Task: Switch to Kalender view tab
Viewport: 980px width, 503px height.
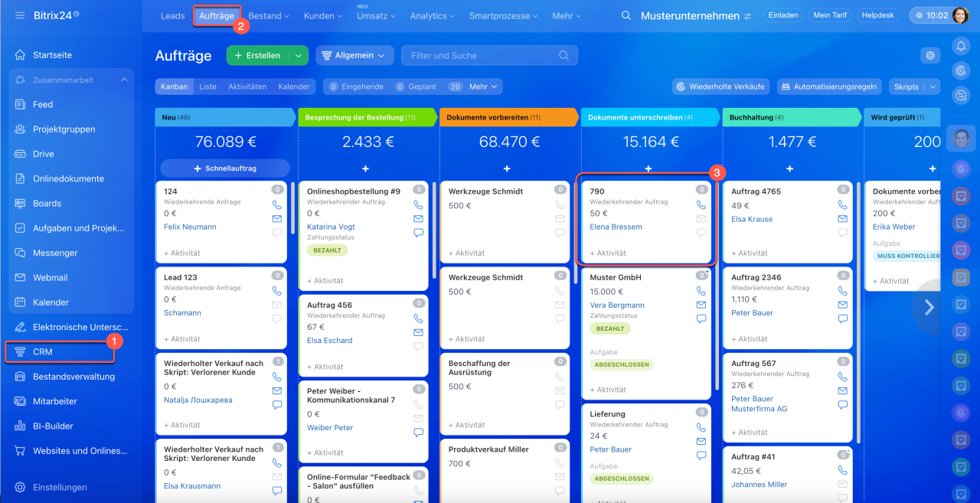Action: point(294,87)
